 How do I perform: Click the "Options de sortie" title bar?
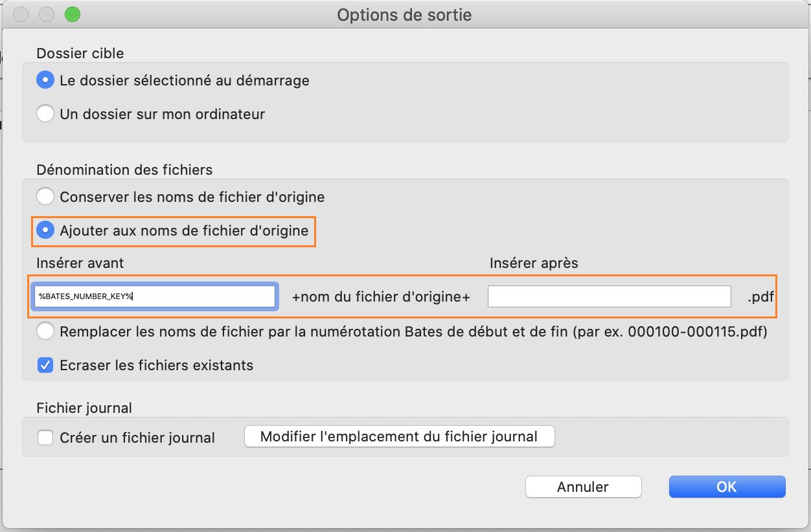[x=405, y=14]
